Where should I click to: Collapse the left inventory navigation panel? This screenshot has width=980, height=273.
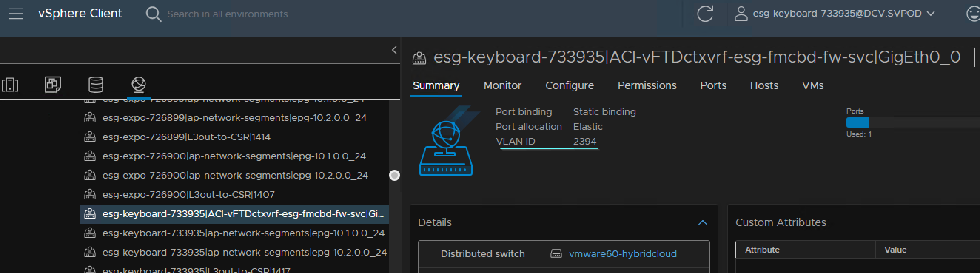coord(394,50)
